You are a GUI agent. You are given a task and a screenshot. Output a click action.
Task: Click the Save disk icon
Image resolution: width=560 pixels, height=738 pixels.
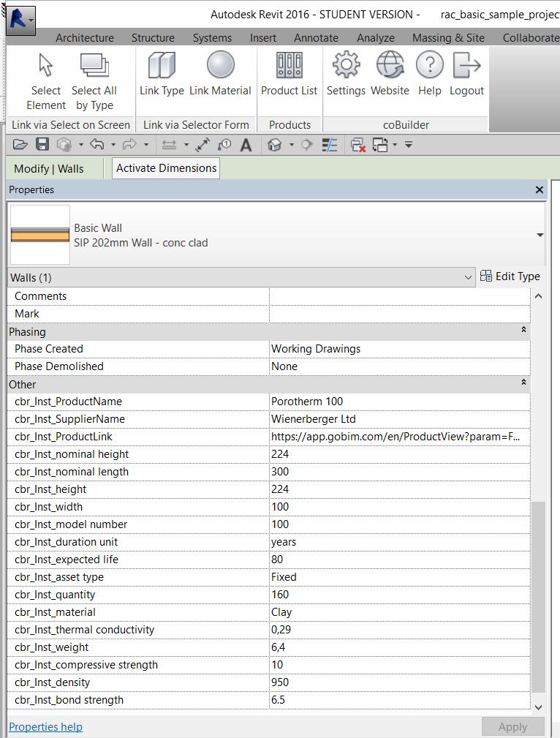pos(42,145)
